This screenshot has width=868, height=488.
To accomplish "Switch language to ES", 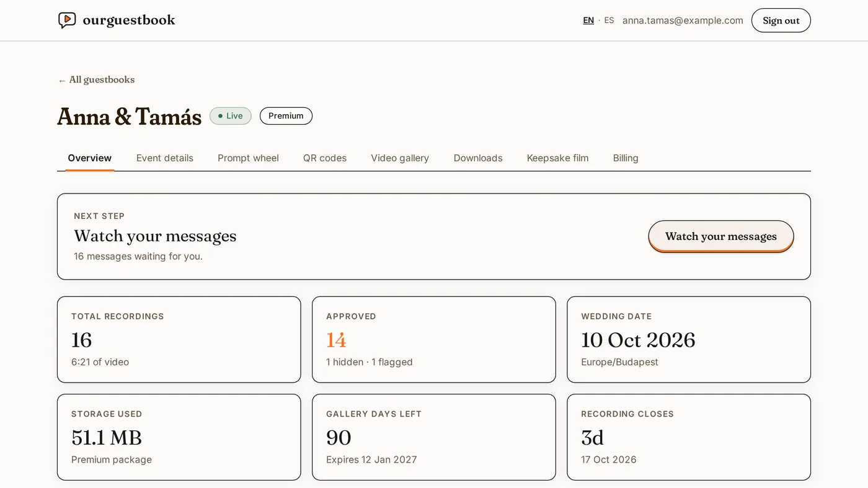I will coord(609,20).
